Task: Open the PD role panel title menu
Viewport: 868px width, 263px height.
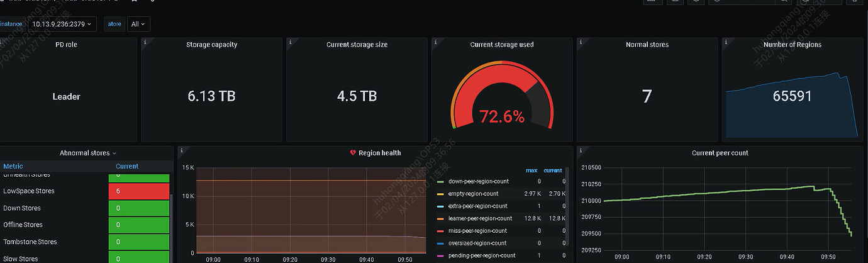Action: tap(66, 45)
